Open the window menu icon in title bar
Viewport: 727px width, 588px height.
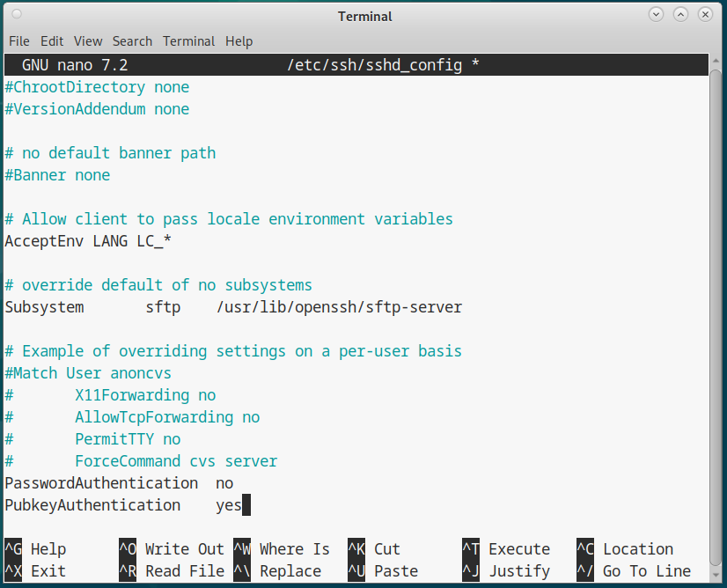18,16
